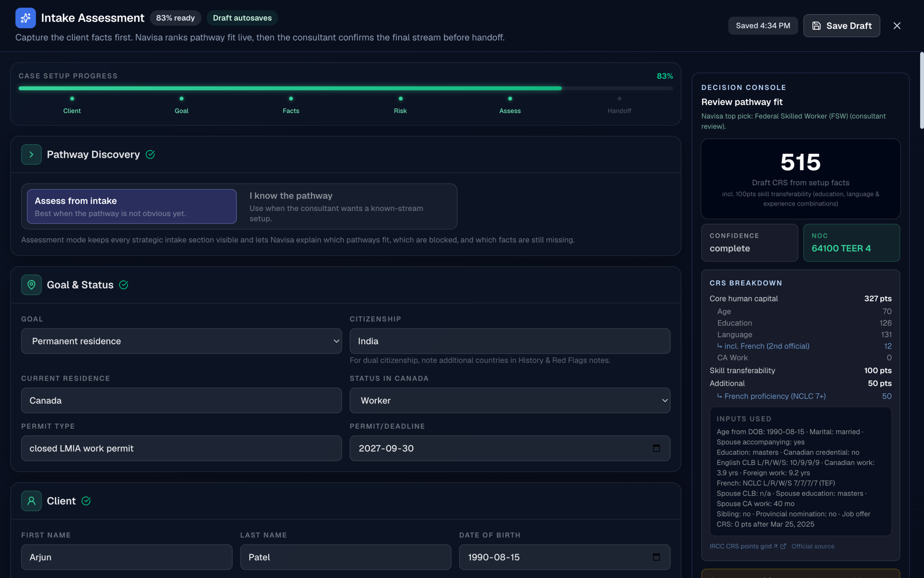
Task: Jump to the Handoff progress step
Action: tap(619, 105)
